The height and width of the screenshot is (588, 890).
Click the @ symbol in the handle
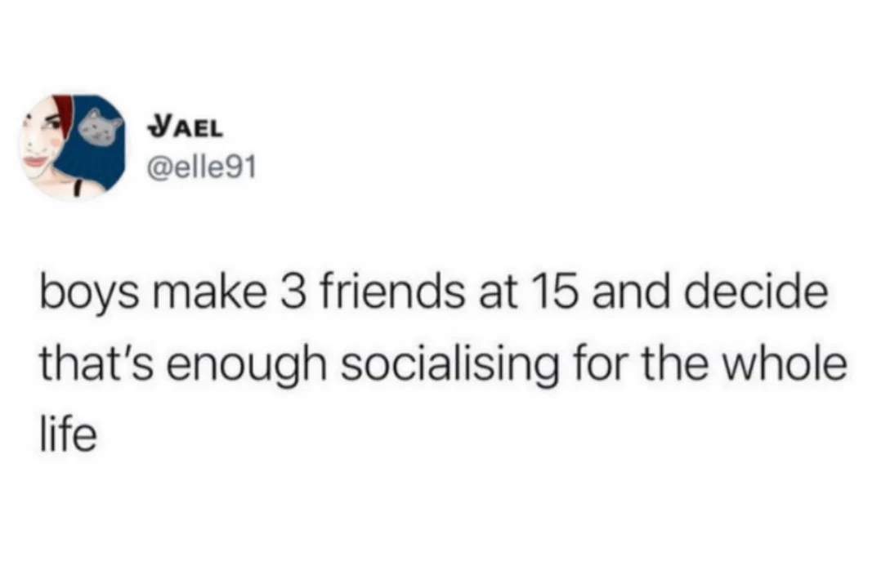click(158, 169)
